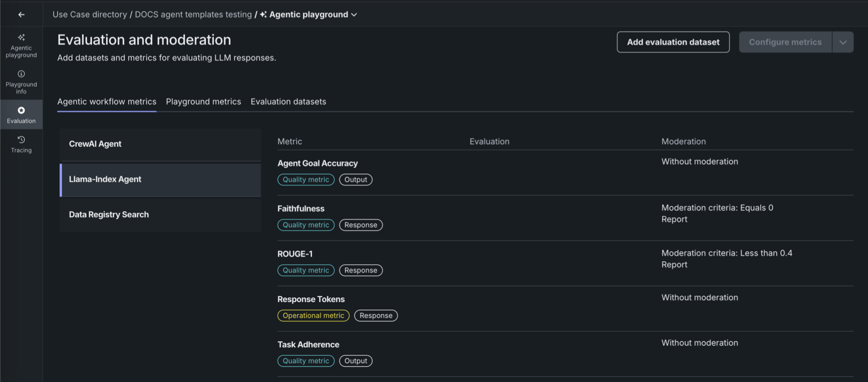Go to Use Case directory breadcrumb
Image resolution: width=868 pixels, height=382 pixels.
coord(89,14)
